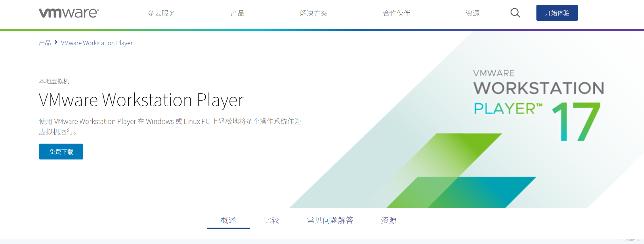The height and width of the screenshot is (244, 644).
Task: Switch to the 资源 tab below banner
Action: [x=389, y=220]
